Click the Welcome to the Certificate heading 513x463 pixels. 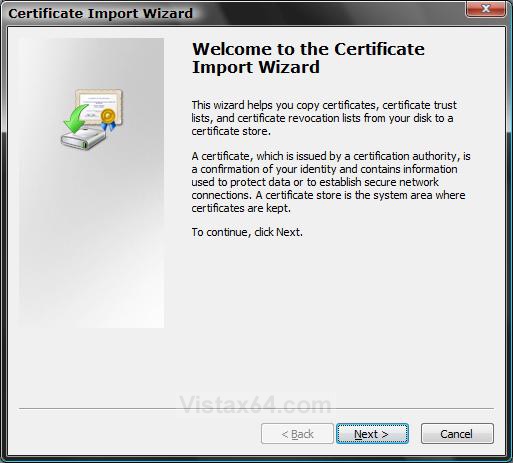pyautogui.click(x=308, y=49)
